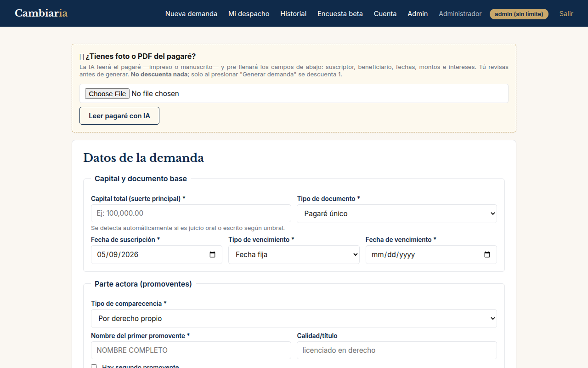
Task: Go to Mi despacho
Action: 249,14
